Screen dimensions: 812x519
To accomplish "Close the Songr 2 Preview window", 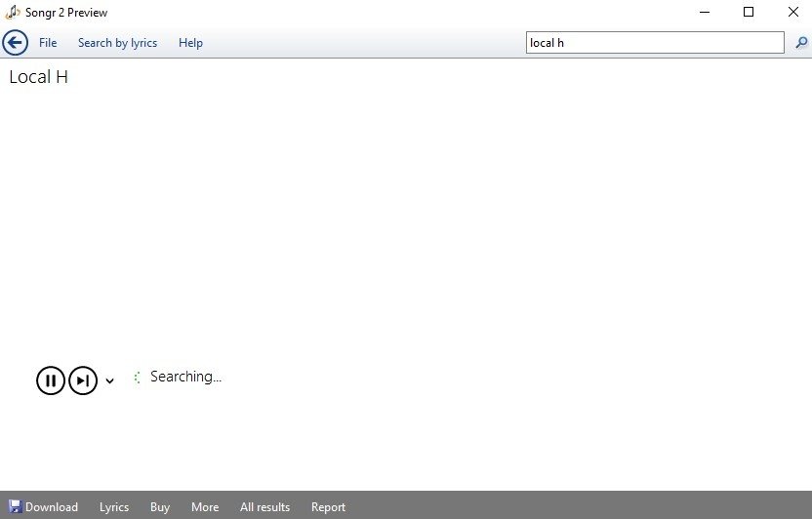I will (792, 12).
